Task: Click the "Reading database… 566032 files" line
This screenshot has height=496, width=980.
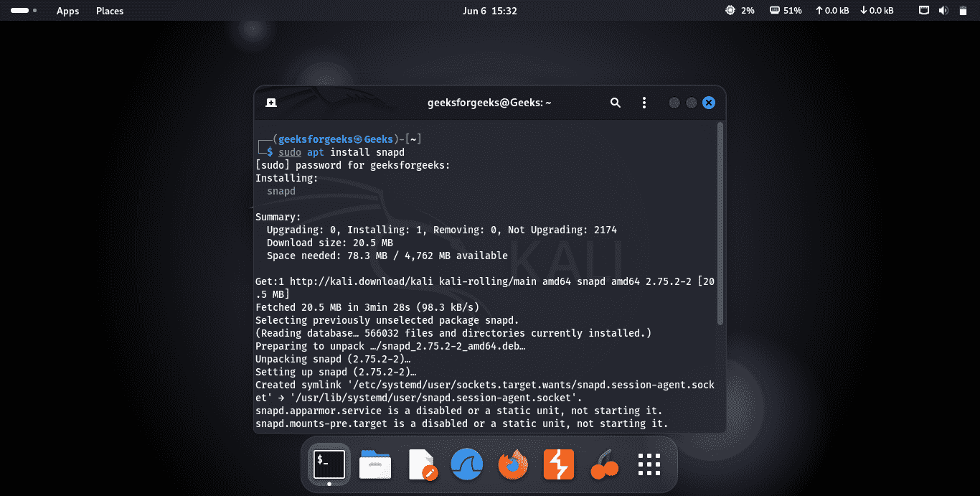Action: pyautogui.click(x=453, y=333)
